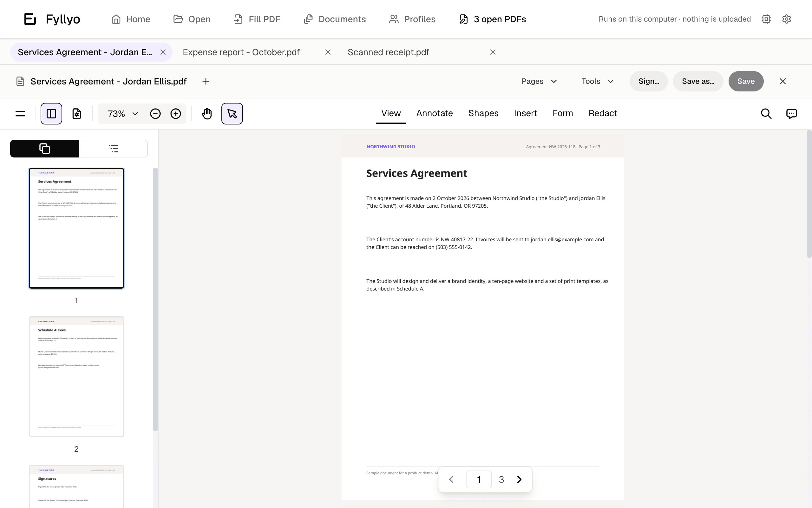The height and width of the screenshot is (508, 812).
Task: Close the Expense report - October.pdf tab
Action: (x=328, y=52)
